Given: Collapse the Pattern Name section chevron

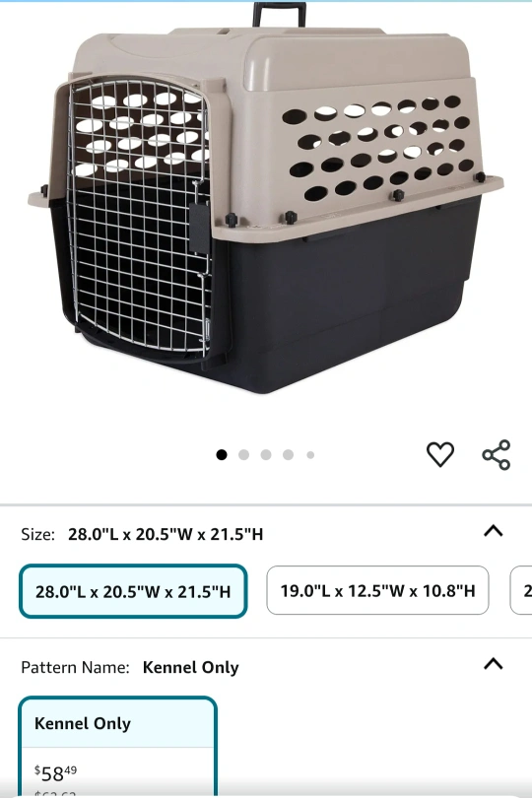Looking at the screenshot, I should (x=494, y=664).
